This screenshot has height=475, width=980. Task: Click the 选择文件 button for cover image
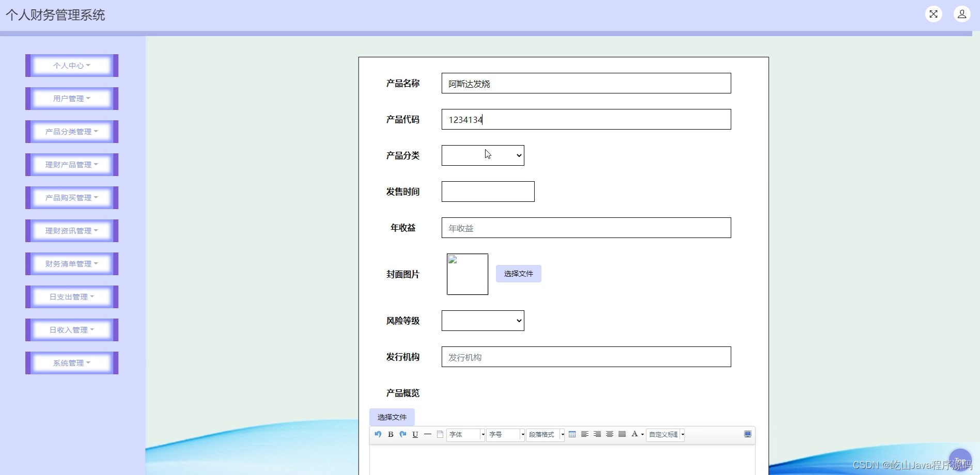coord(518,274)
